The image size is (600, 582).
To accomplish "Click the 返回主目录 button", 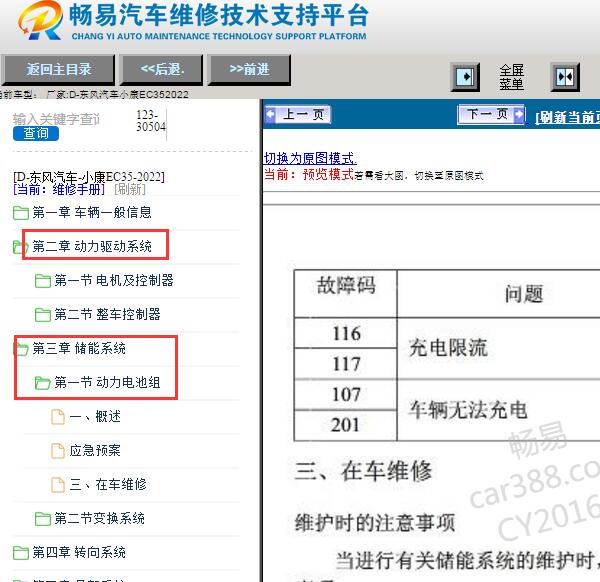I will tap(58, 70).
